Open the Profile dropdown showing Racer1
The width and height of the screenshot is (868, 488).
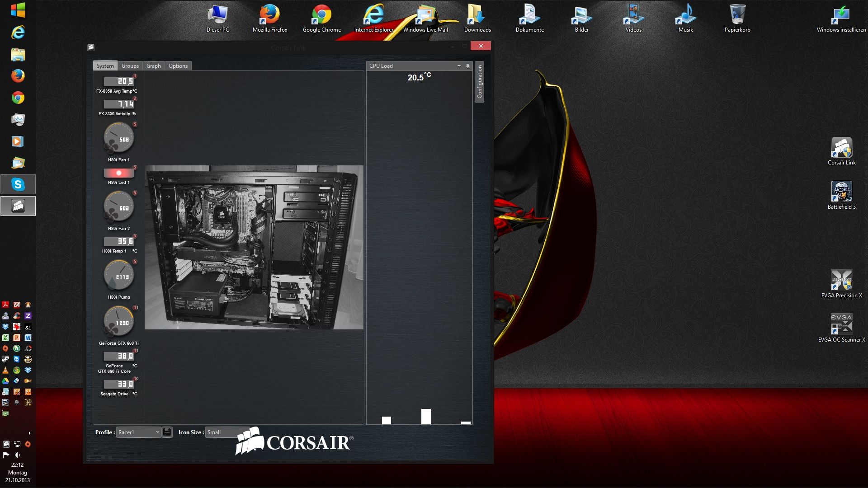tap(138, 432)
